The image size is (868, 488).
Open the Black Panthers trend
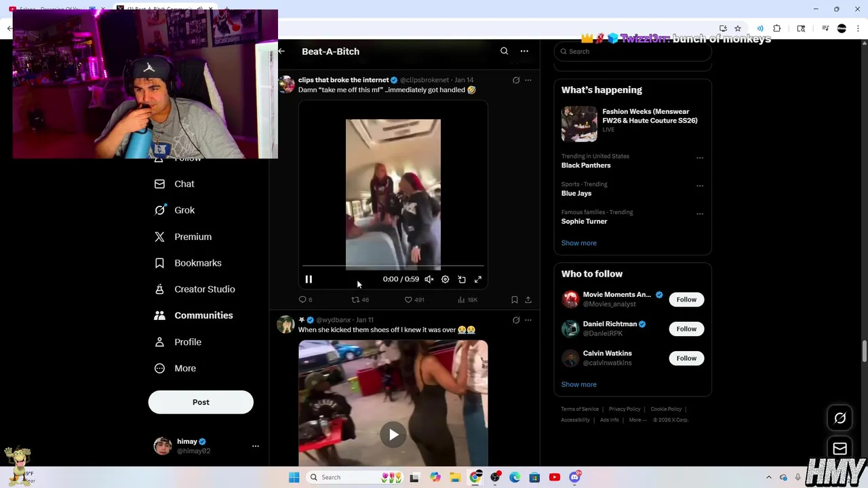pyautogui.click(x=586, y=165)
